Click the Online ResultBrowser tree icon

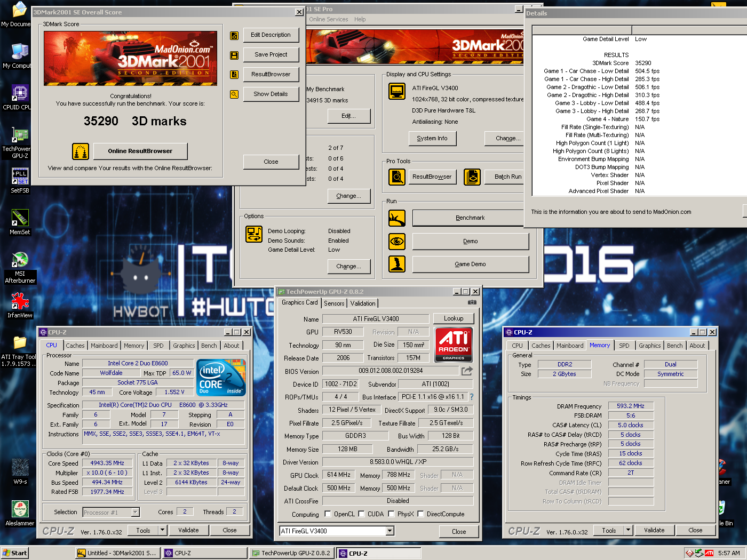point(81,151)
